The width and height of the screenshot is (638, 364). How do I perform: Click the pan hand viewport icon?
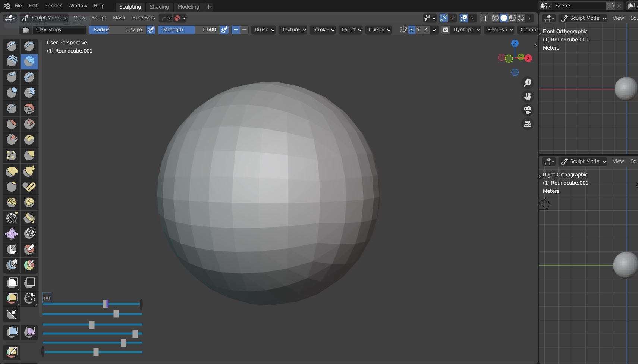pyautogui.click(x=528, y=97)
